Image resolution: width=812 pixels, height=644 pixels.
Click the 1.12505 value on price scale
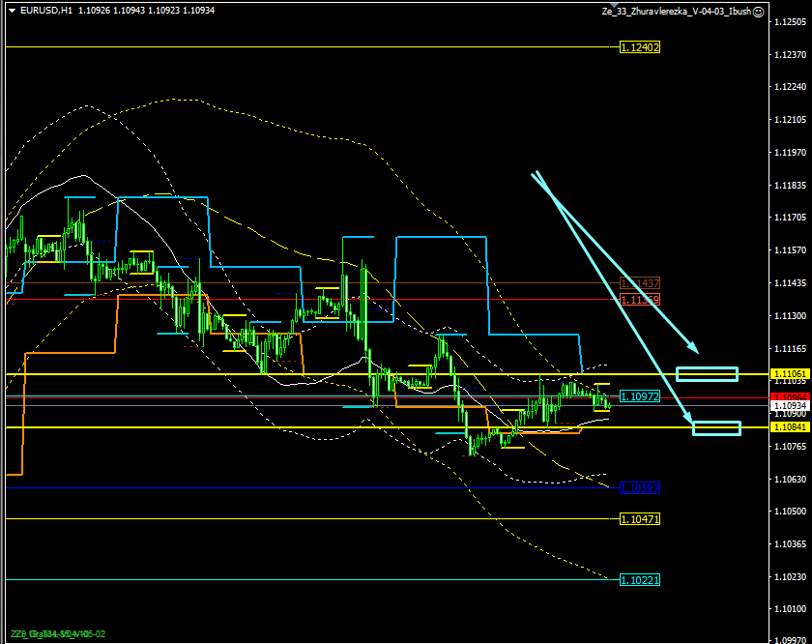pyautogui.click(x=791, y=25)
